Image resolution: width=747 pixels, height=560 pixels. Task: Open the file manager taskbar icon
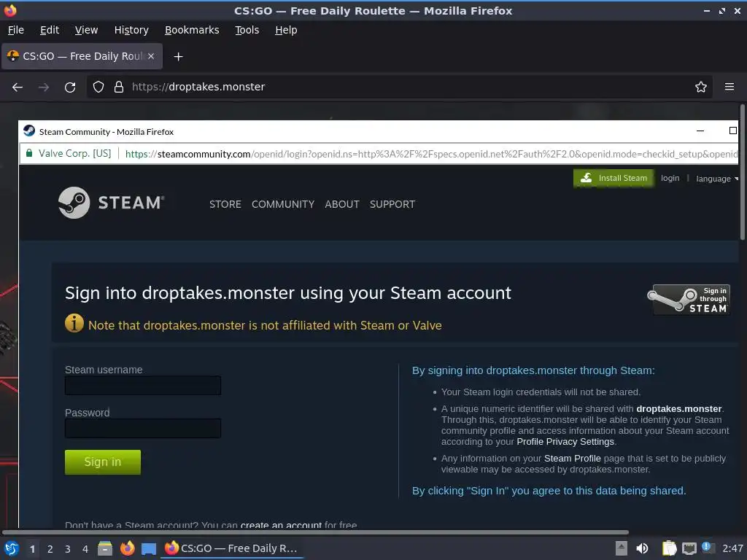(105, 548)
